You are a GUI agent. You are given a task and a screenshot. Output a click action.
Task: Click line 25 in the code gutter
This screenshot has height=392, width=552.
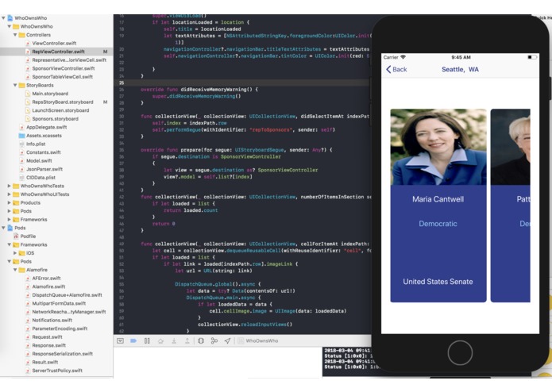point(122,83)
